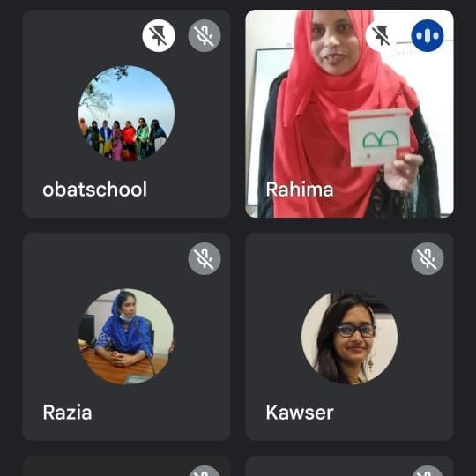476x476 pixels.
Task: Click Razia's muted microphone icon
Action: (x=205, y=258)
